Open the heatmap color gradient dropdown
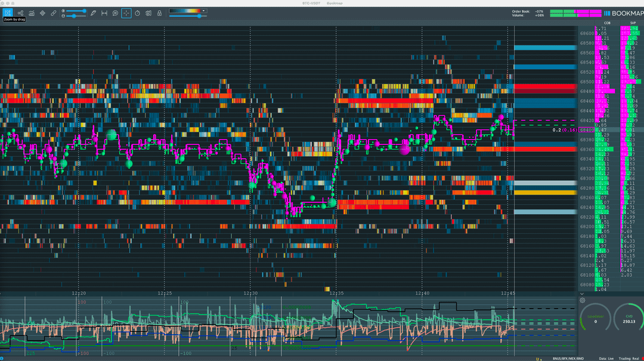The image size is (644, 361). pyautogui.click(x=204, y=10)
